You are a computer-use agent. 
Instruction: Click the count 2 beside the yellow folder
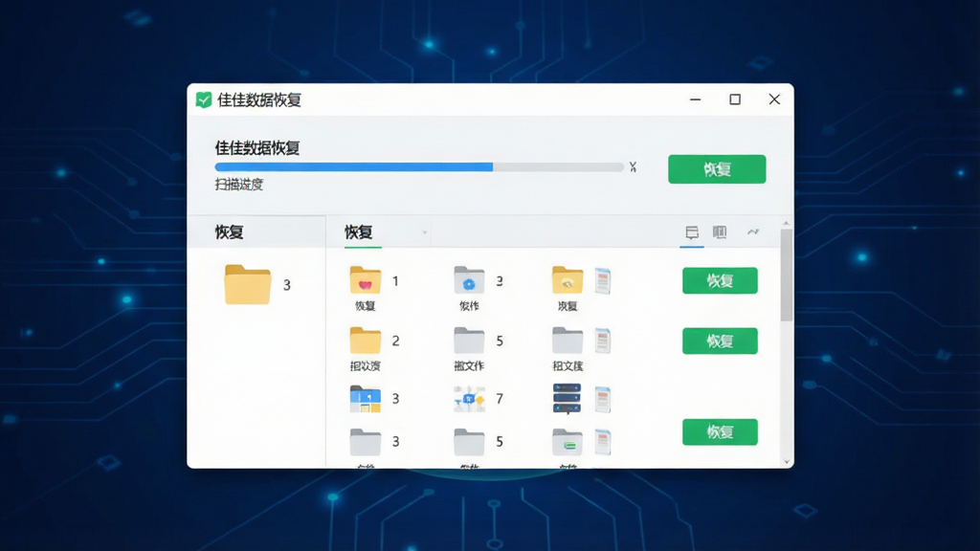tap(395, 342)
